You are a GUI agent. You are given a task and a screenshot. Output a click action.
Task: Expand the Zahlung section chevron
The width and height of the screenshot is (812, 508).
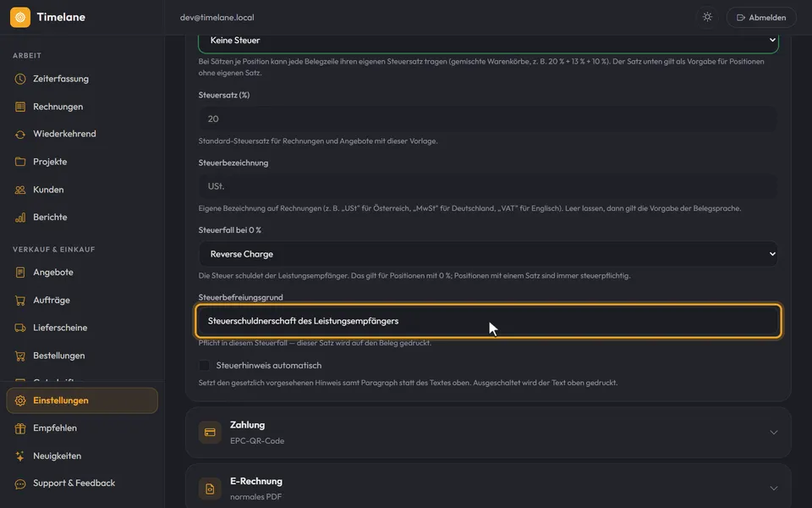click(x=774, y=433)
